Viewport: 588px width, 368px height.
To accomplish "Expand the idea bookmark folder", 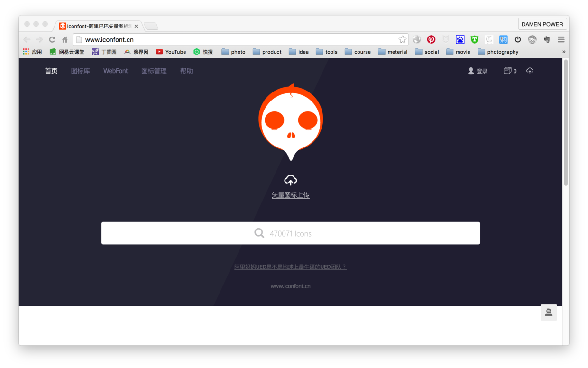I will tap(299, 52).
